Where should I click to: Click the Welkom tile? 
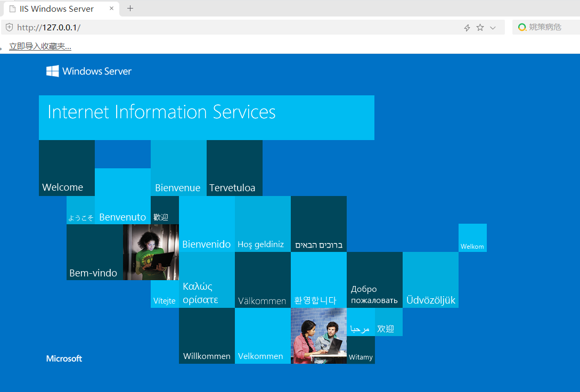[472, 238]
